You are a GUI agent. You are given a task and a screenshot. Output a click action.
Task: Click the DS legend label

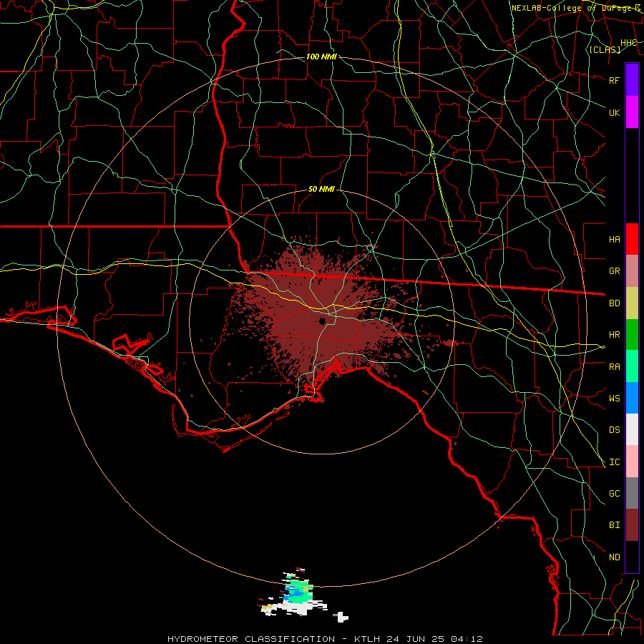[614, 430]
